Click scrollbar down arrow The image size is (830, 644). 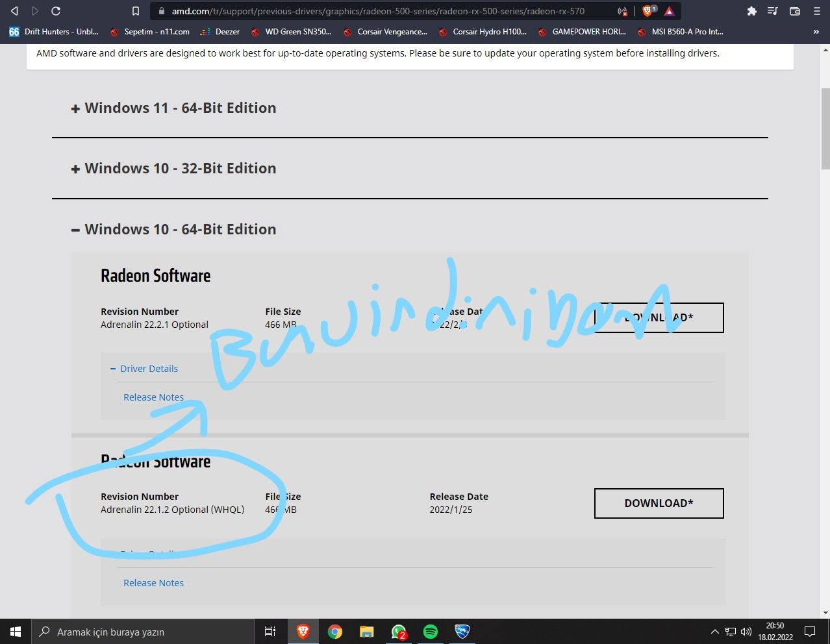[x=825, y=613]
